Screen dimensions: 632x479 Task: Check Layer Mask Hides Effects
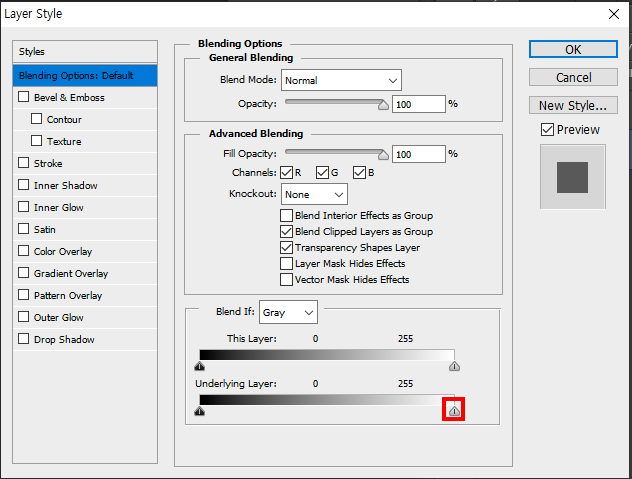tap(287, 264)
